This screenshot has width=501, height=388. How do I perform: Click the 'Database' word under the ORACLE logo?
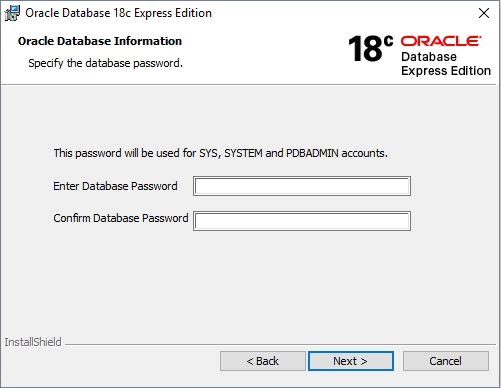429,57
